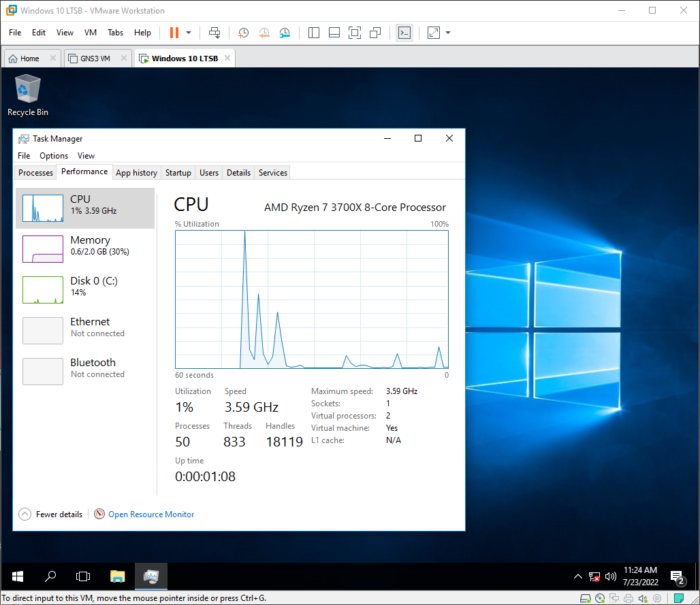Toggle the thumbnail bar icon in VMware toolbar
700x605 pixels.
click(x=334, y=33)
